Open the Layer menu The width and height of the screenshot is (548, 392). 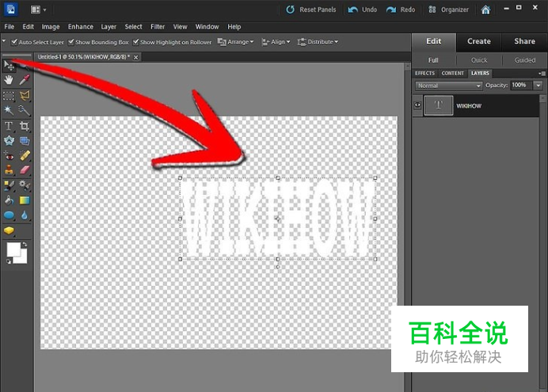[108, 27]
